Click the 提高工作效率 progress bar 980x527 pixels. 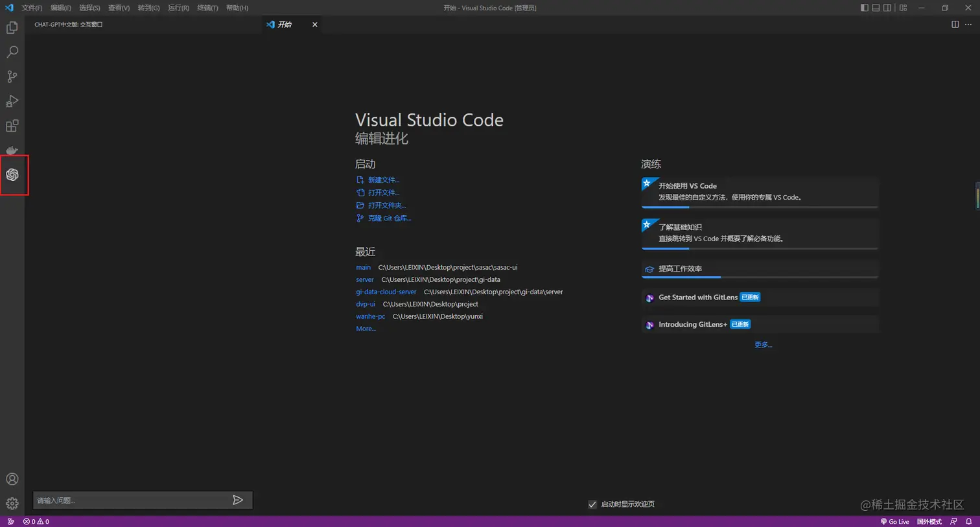pyautogui.click(x=760, y=277)
